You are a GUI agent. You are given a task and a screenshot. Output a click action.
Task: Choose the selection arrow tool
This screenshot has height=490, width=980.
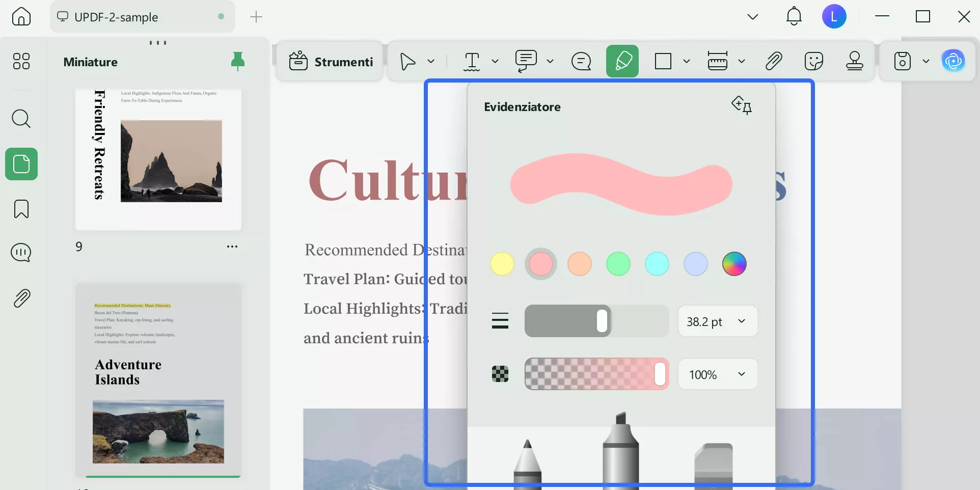[407, 62]
